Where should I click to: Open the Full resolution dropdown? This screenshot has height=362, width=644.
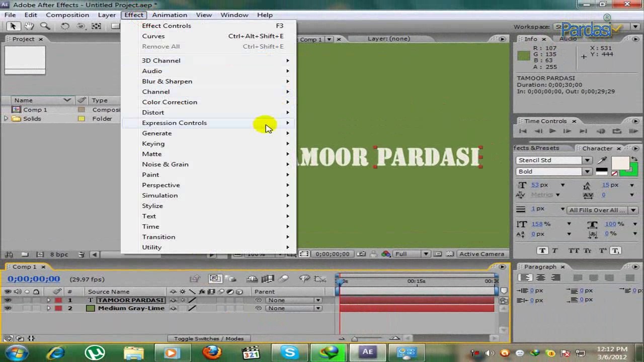click(x=411, y=254)
